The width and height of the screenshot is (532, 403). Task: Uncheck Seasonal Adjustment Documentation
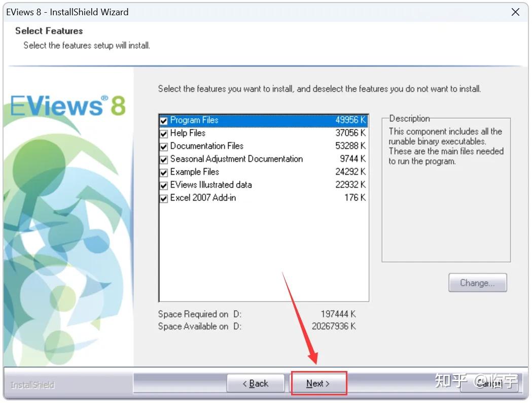coord(163,159)
